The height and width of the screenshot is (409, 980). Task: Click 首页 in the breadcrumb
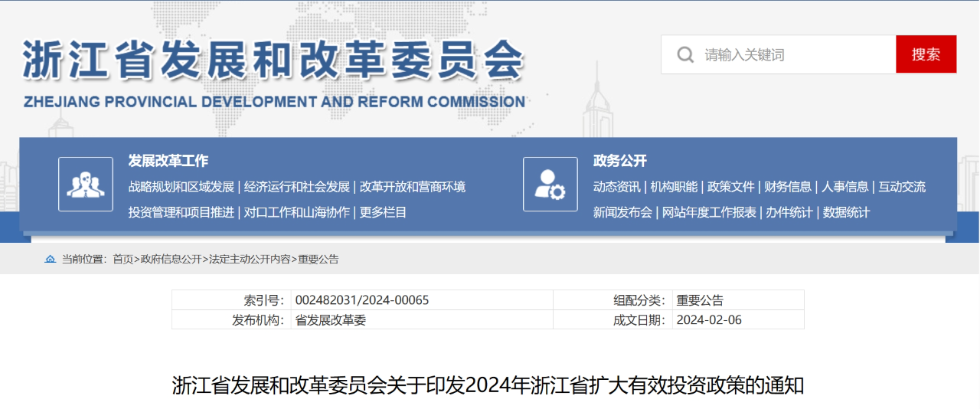[x=122, y=260]
